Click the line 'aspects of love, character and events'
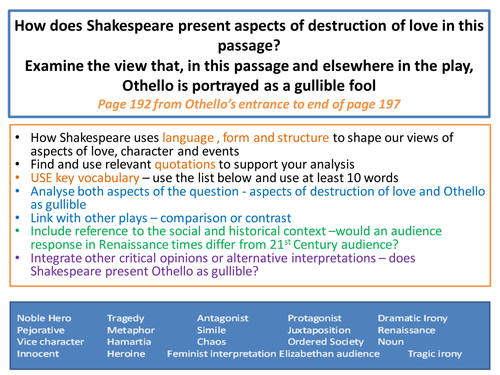Screen dimensions: 500x375 [135, 151]
